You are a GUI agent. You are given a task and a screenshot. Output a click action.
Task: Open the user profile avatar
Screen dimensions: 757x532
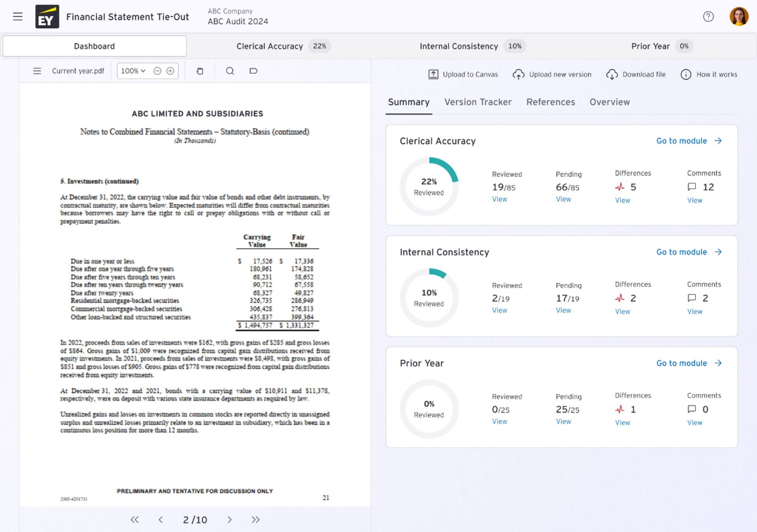pyautogui.click(x=739, y=17)
